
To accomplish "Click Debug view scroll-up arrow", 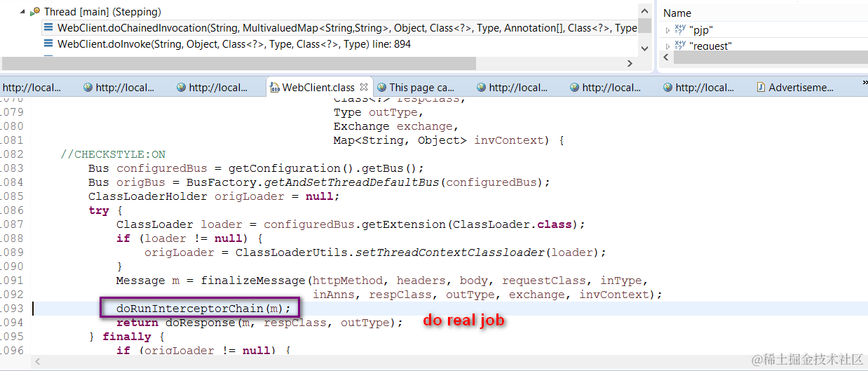I will pos(644,12).
